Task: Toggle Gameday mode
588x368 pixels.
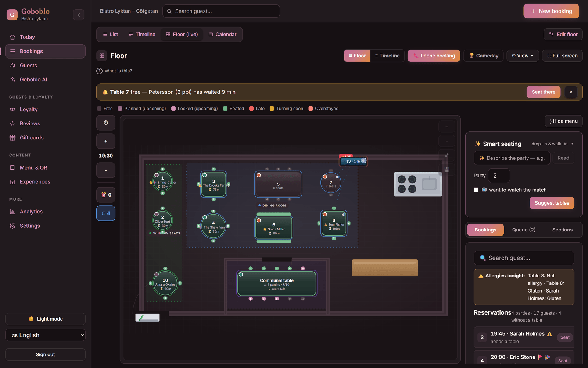Action: (x=483, y=56)
